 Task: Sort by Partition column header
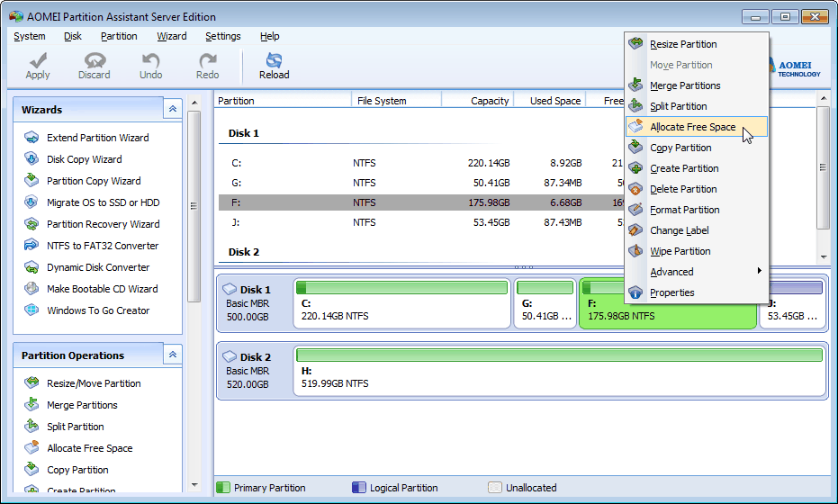point(283,101)
